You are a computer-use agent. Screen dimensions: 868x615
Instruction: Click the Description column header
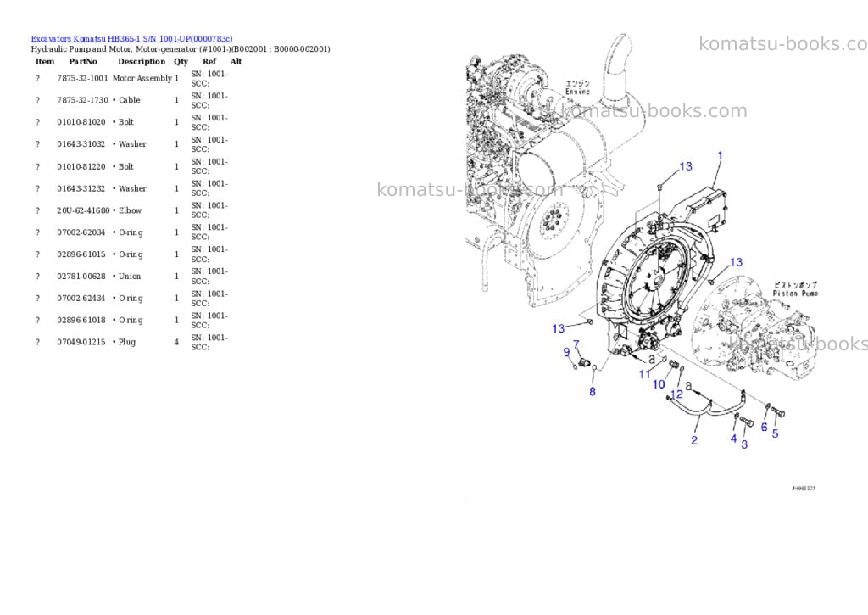click(142, 61)
